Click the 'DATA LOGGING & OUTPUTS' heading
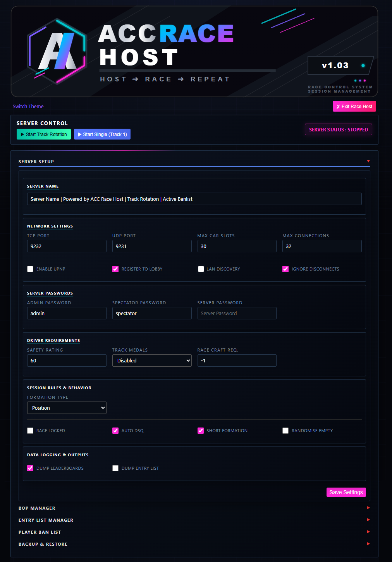The image size is (392, 562). point(58,455)
